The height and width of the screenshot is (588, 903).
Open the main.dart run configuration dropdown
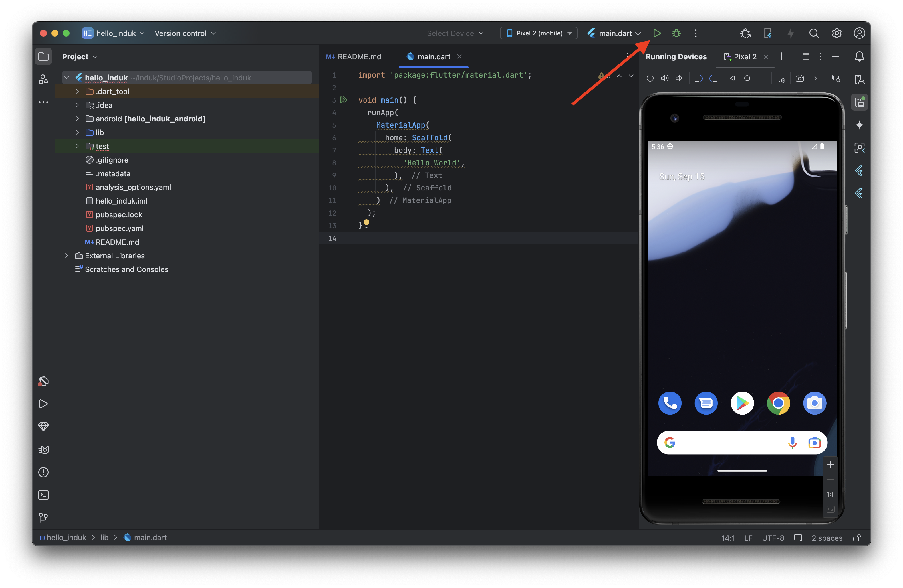(x=614, y=33)
